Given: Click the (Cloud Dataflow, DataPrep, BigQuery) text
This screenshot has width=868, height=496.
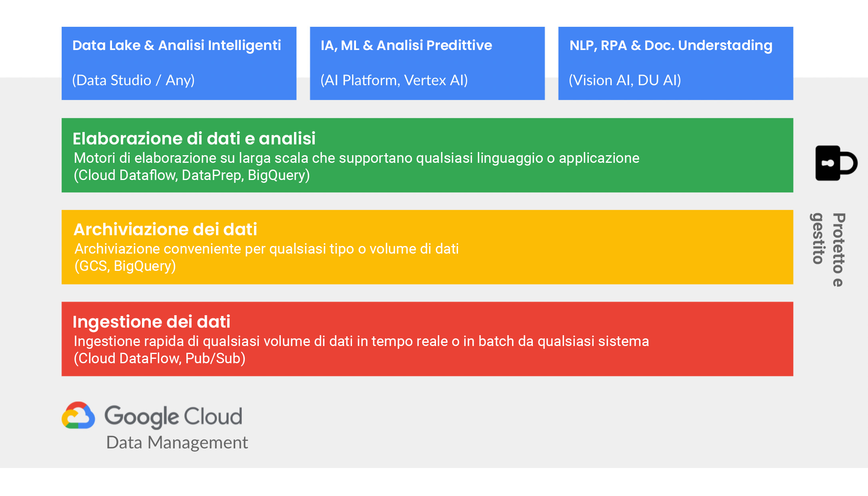Looking at the screenshot, I should click(192, 175).
